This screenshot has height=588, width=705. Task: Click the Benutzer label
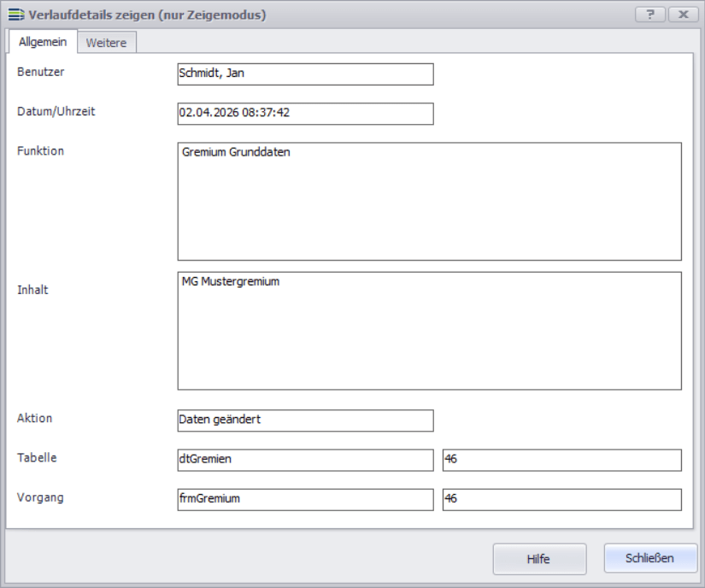pyautogui.click(x=41, y=72)
